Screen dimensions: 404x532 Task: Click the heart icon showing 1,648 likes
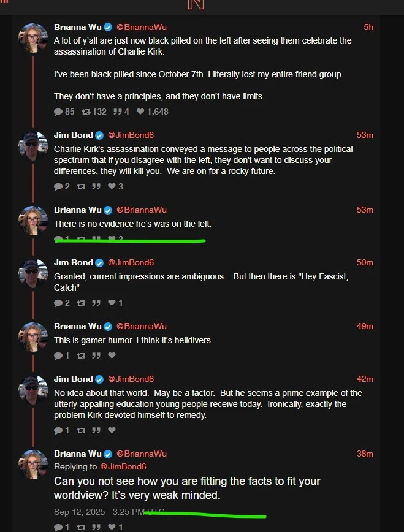click(140, 112)
